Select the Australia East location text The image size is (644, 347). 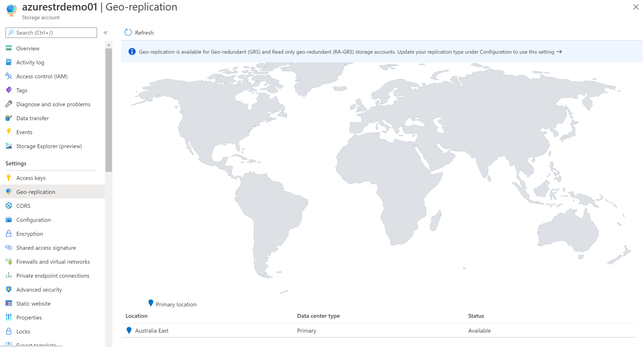[152, 330]
